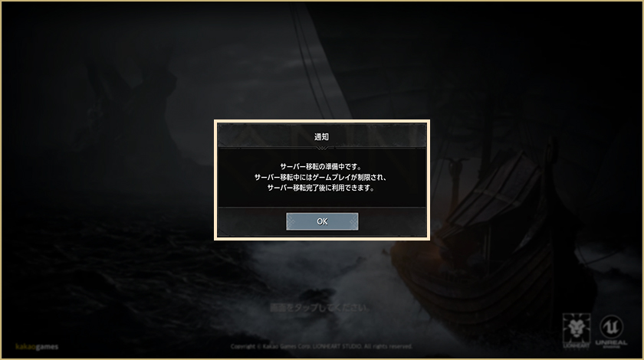The image size is (644, 360).
Task: Click the chevron ornament below 通知 title
Action: pyautogui.click(x=322, y=148)
